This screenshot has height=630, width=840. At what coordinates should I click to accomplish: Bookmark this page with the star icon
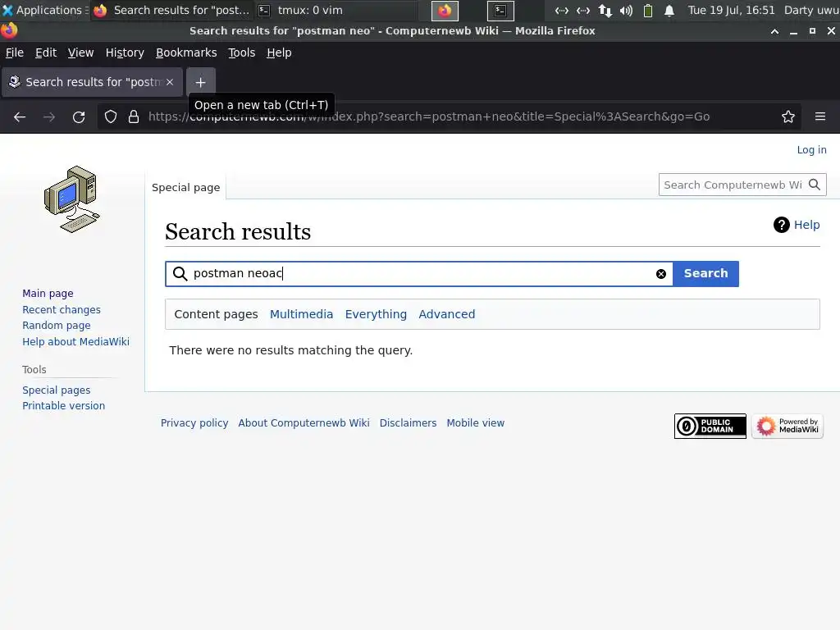(788, 116)
